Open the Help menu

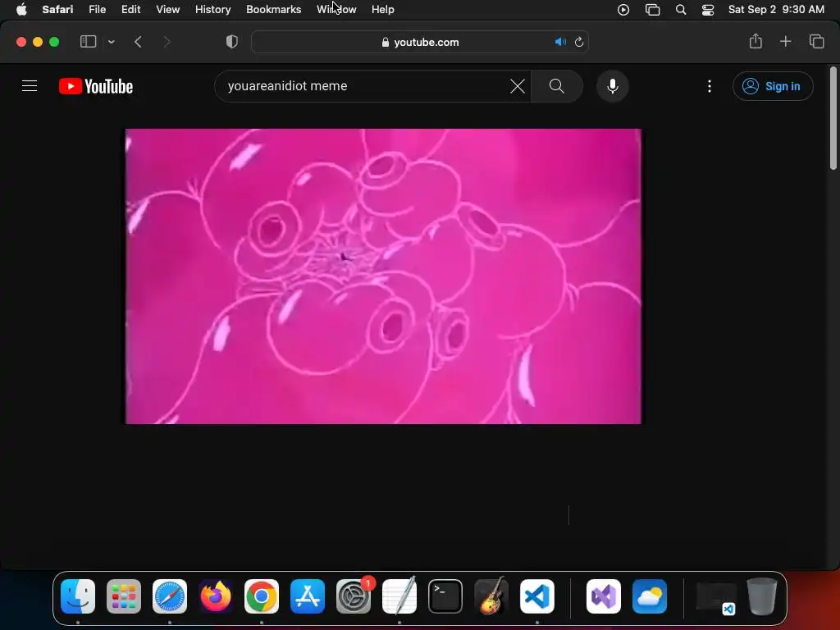(382, 9)
